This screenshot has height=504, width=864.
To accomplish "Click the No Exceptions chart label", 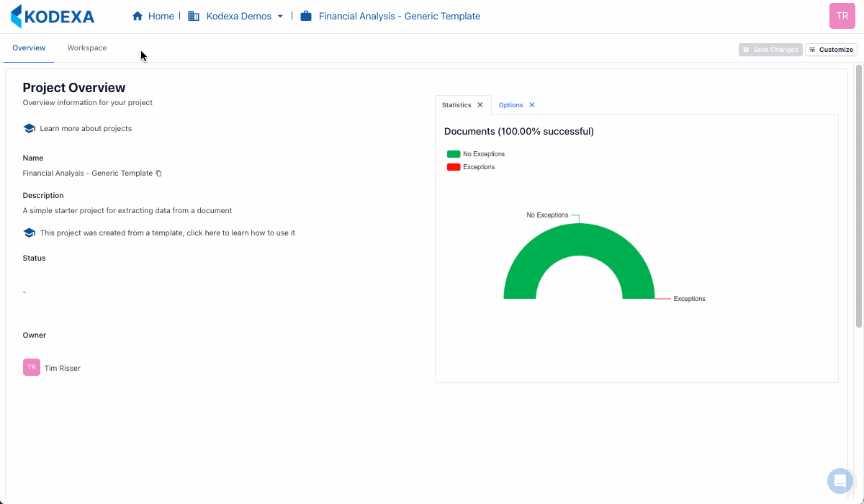I will point(547,215).
